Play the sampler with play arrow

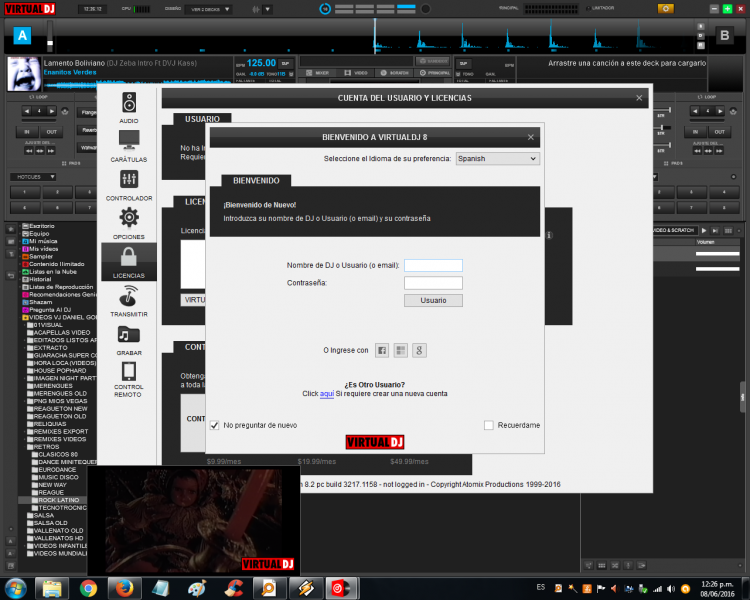(x=704, y=231)
